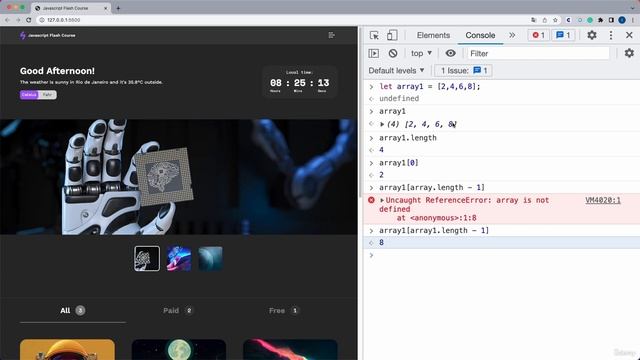Click the dark C extension icon
This screenshot has height=360, width=640.
click(569, 20)
